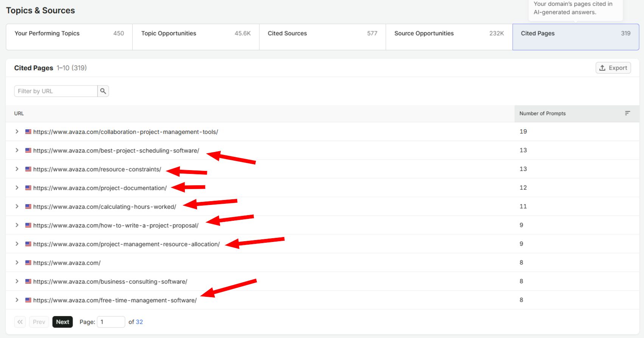The image size is (644, 338).
Task: Click the US flag beside the avaza.com homepage URL
Action: 28,263
